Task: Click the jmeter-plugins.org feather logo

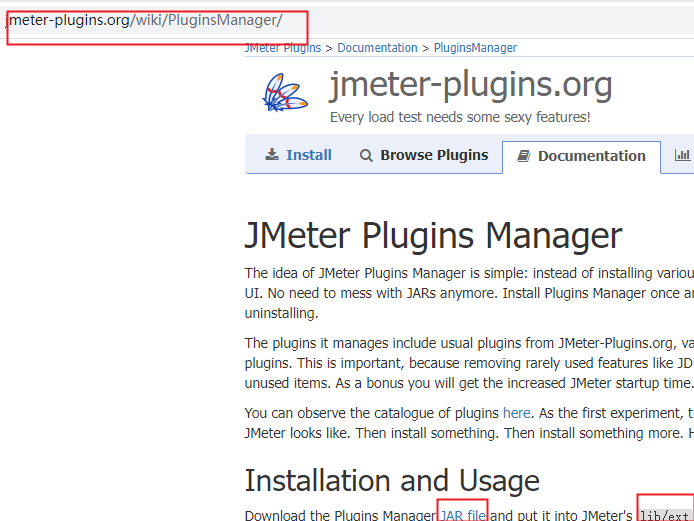Action: 285,92
